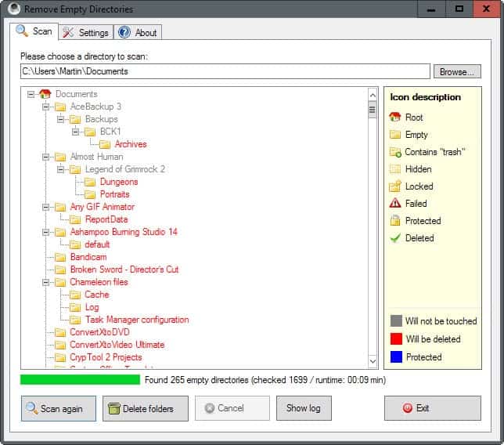This screenshot has width=504, height=445.
Task: Click the directory path input field
Action: (225, 71)
